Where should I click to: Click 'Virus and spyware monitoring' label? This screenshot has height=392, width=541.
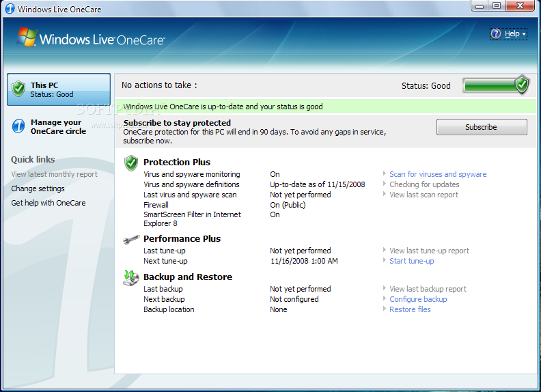[192, 174]
